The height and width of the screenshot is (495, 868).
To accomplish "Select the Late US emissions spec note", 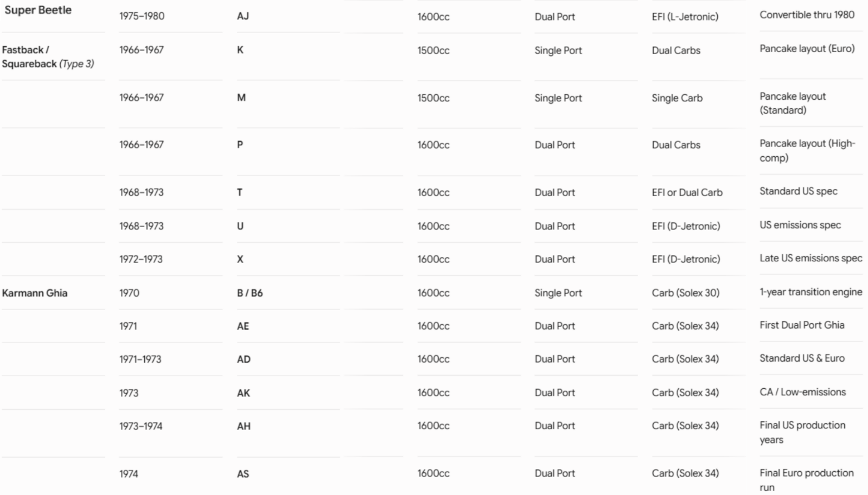I will click(811, 258).
